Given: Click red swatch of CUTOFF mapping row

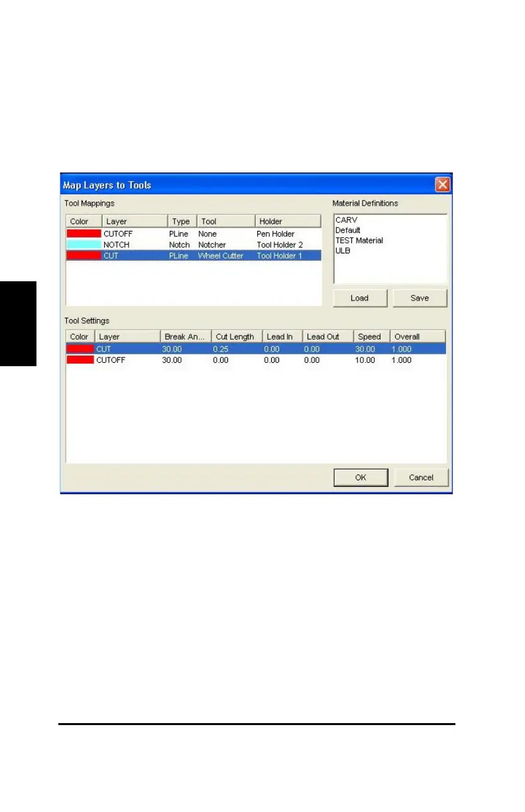Looking at the screenshot, I should pos(84,234).
